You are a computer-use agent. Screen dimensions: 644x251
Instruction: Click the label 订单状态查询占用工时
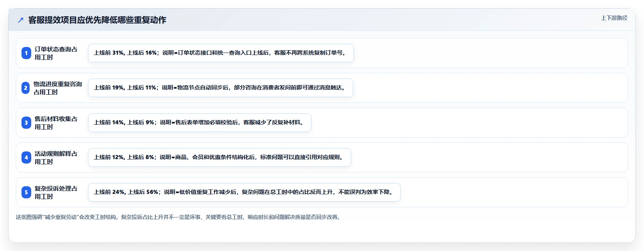click(x=56, y=53)
